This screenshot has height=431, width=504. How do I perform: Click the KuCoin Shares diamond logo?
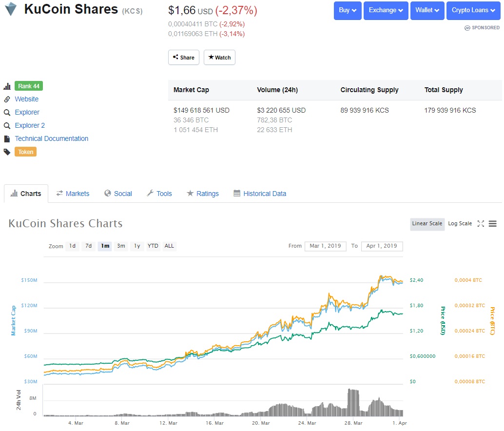tap(11, 9)
